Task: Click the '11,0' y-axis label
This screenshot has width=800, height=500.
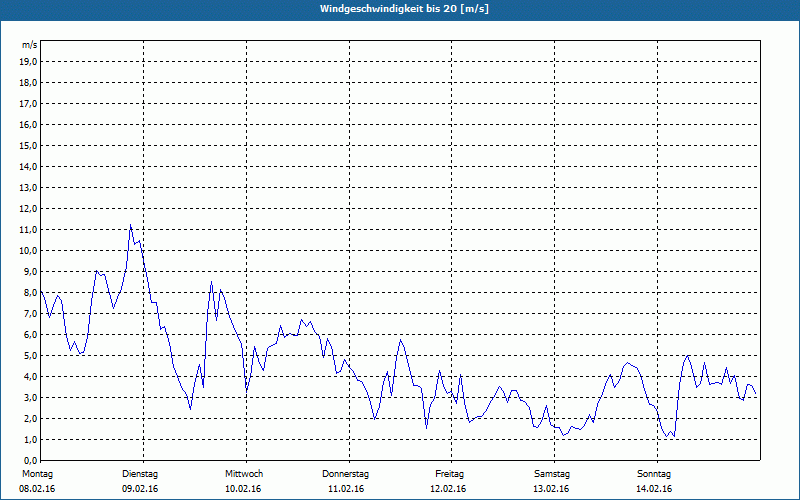Action: [x=28, y=230]
